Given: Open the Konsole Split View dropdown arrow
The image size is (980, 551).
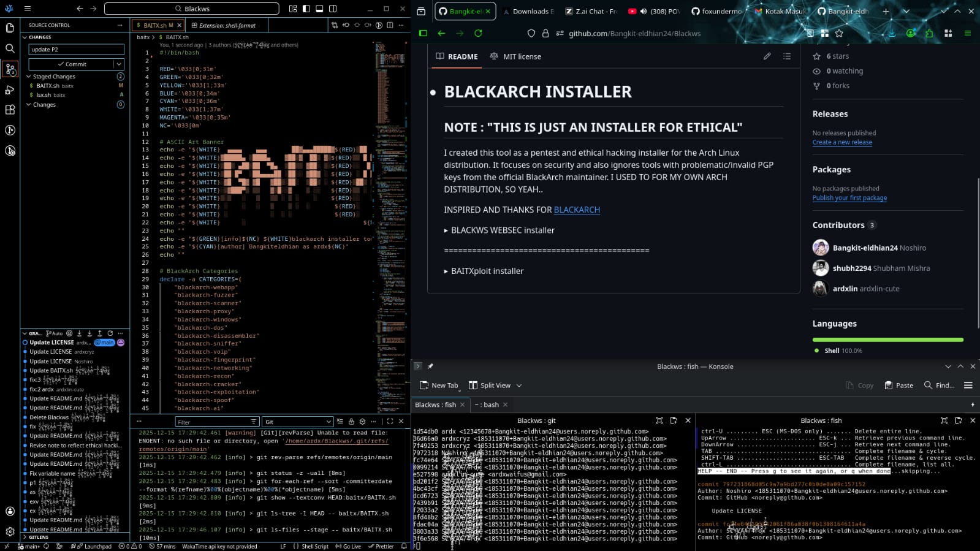Looking at the screenshot, I should click(519, 386).
